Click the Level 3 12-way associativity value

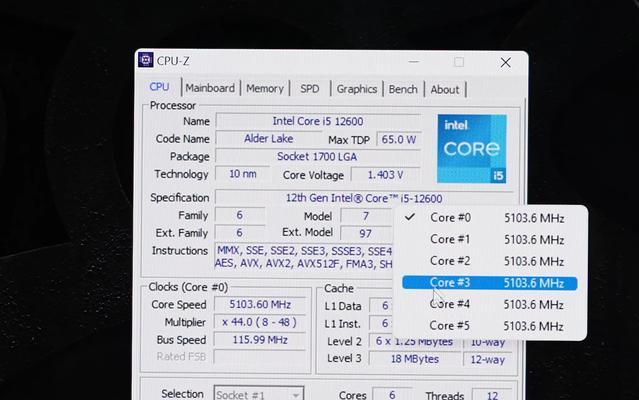[487, 360]
